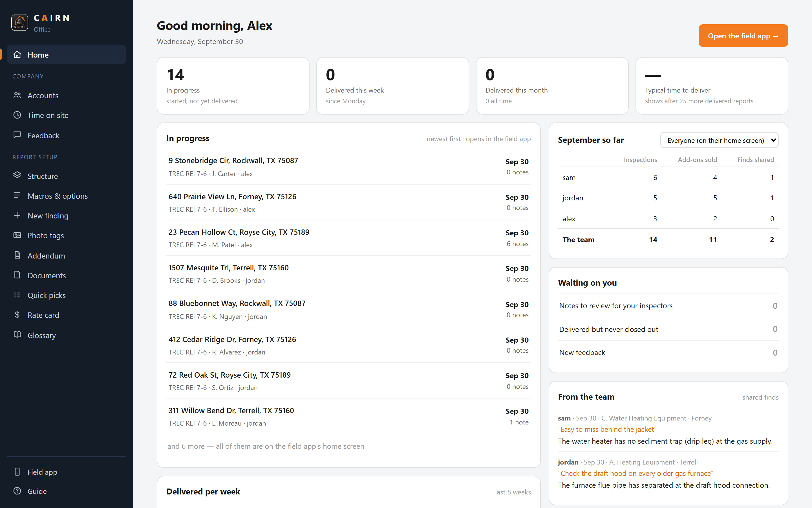
Task: Click the Addendum document icon
Action: (x=17, y=255)
